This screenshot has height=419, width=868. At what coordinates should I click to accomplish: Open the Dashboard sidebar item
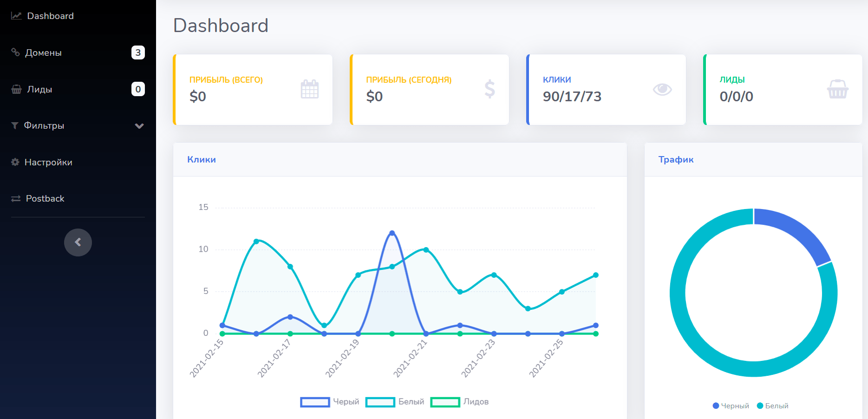tap(78, 16)
